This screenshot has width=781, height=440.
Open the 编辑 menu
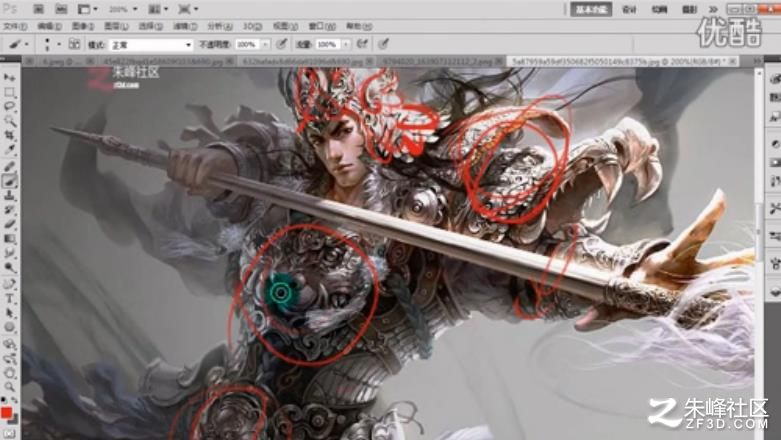coord(49,26)
